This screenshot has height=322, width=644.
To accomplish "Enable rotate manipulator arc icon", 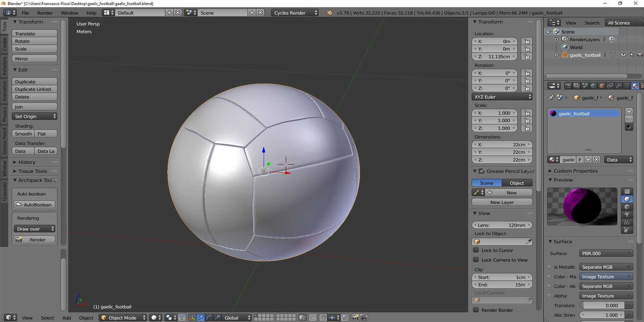I will [x=209, y=317].
